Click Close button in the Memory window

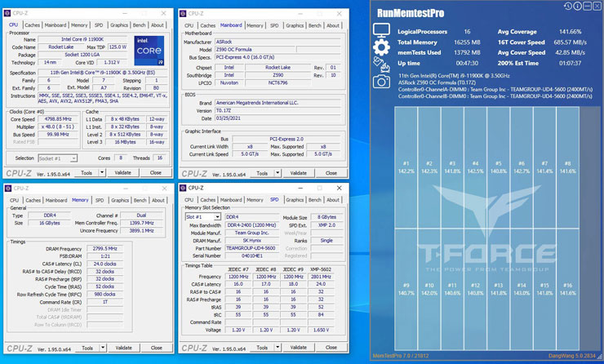pyautogui.click(x=157, y=348)
